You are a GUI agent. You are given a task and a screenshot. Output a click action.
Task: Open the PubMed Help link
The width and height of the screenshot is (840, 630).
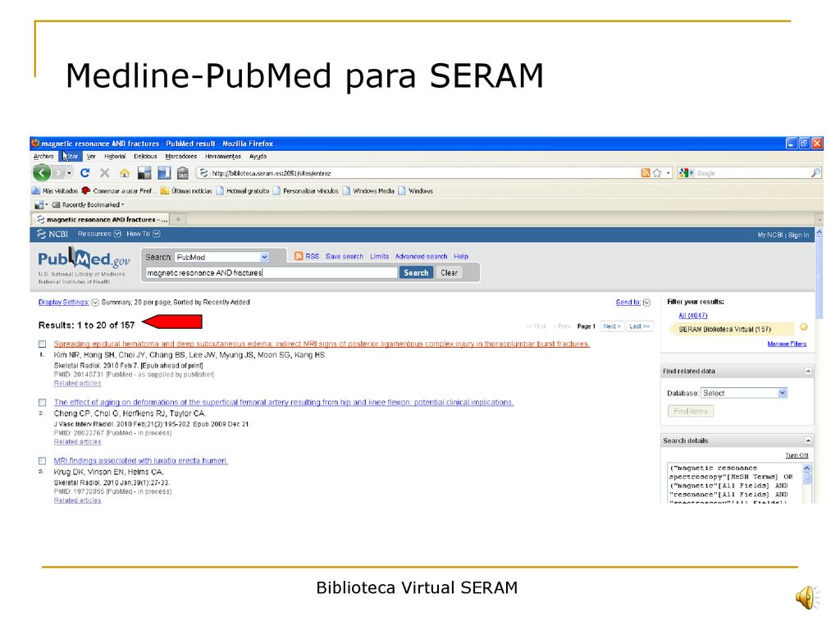coord(461,257)
